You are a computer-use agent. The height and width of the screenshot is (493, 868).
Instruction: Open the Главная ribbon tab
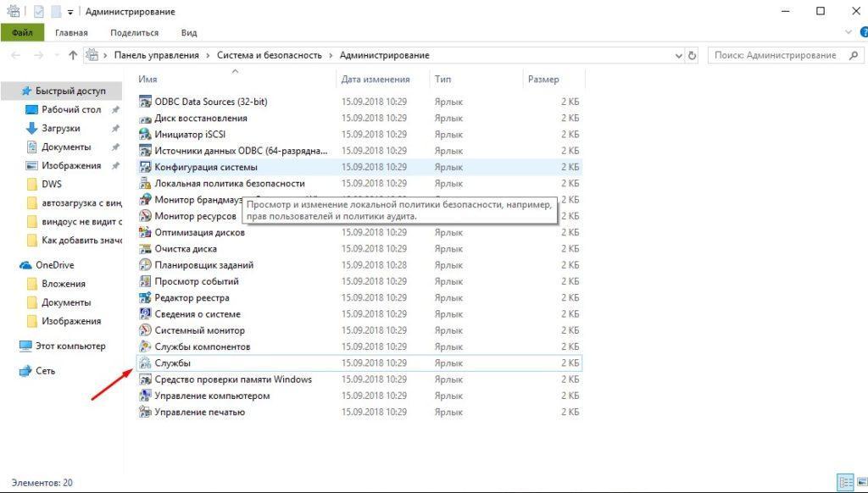pos(71,33)
